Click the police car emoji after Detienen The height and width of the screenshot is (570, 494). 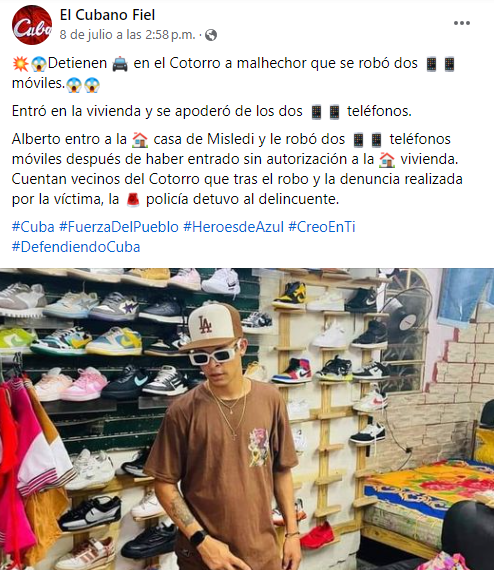pos(120,64)
